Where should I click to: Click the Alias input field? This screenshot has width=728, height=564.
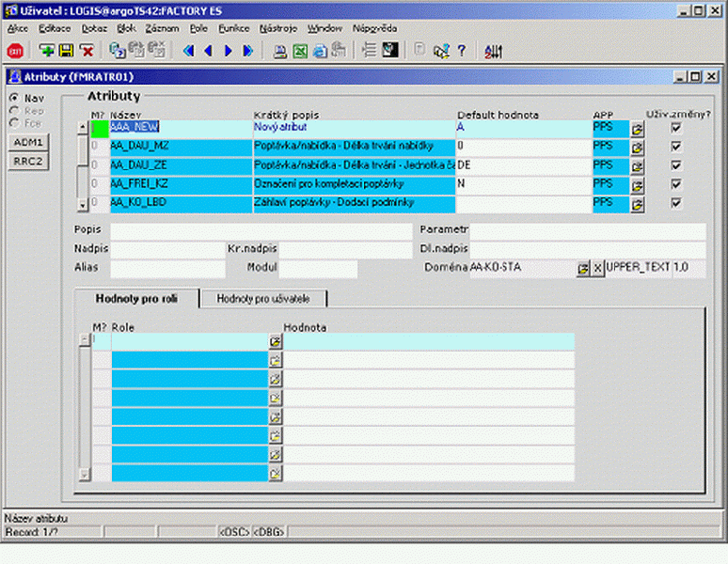[167, 269]
